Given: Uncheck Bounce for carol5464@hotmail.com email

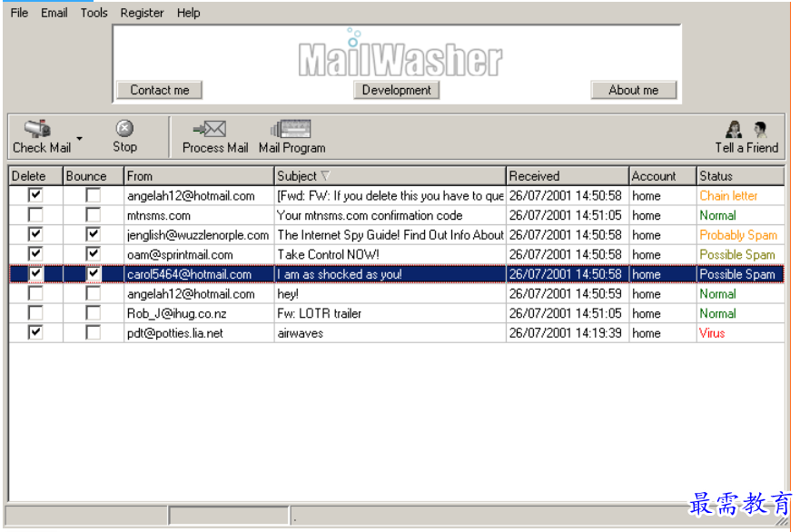Looking at the screenshot, I should pos(93,273).
